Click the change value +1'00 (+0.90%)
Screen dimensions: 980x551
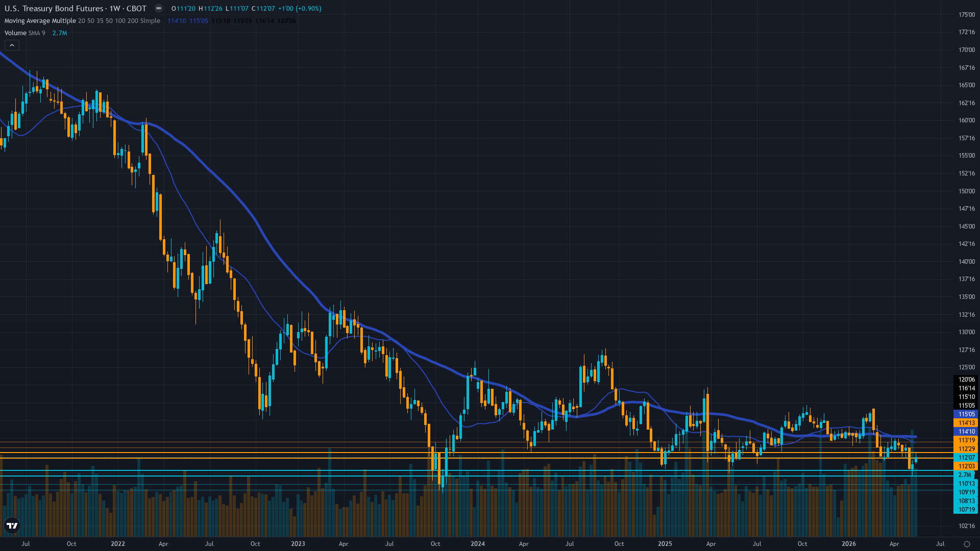point(300,9)
